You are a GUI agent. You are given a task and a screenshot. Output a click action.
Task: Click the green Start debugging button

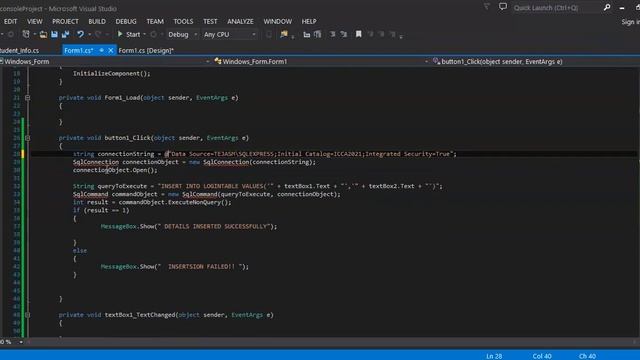coord(129,35)
